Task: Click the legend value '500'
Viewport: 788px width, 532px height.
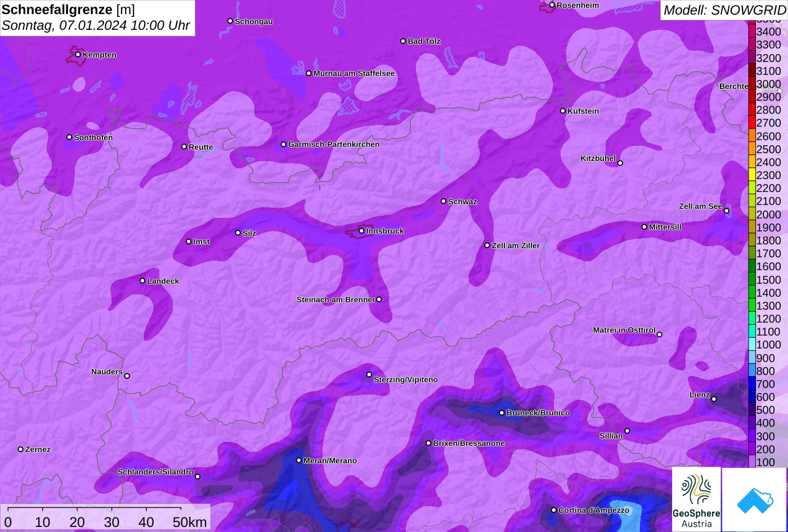Action: [765, 410]
